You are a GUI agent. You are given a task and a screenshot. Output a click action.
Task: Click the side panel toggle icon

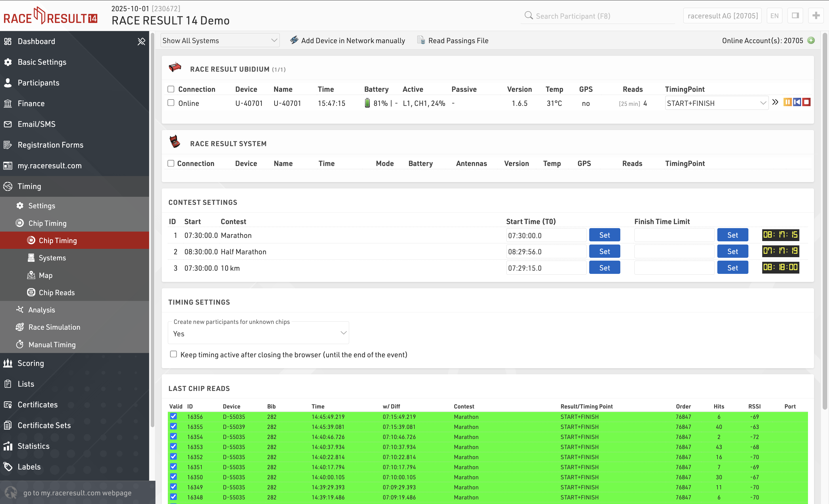coord(795,16)
